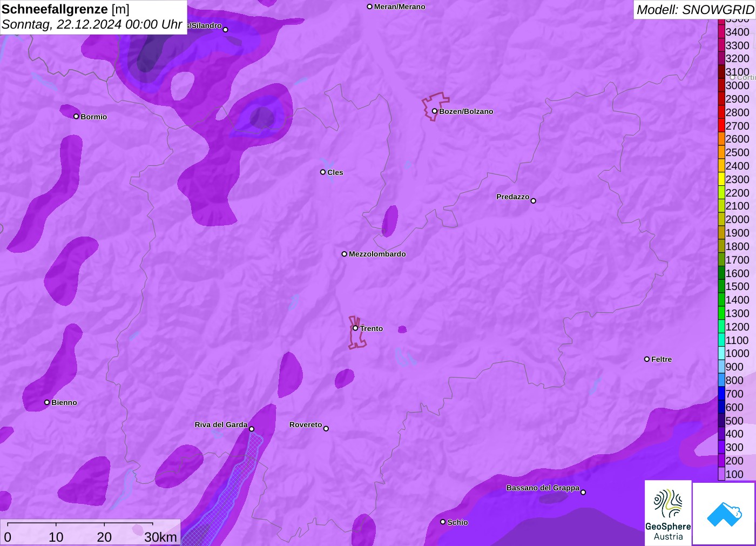Click the Feltre marker dot

pyautogui.click(x=647, y=359)
